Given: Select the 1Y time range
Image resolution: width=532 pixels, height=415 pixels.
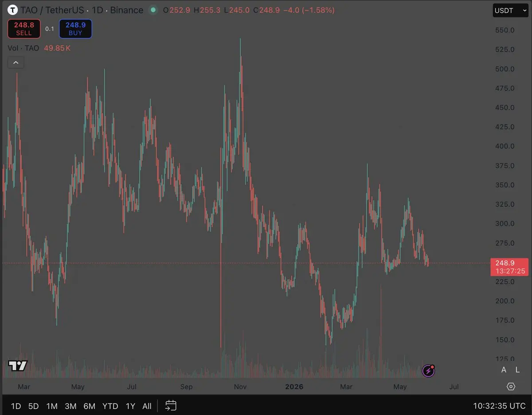Looking at the screenshot, I should pyautogui.click(x=130, y=406).
